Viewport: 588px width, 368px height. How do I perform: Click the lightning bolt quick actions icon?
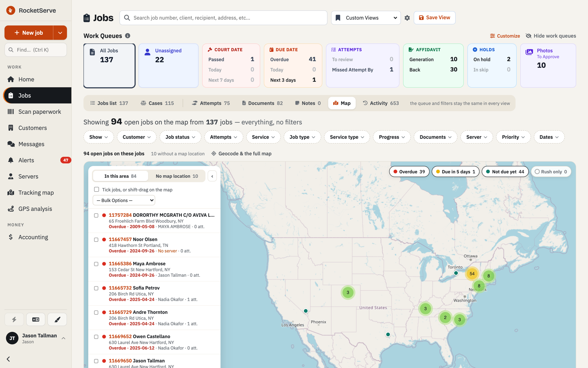tap(14, 319)
